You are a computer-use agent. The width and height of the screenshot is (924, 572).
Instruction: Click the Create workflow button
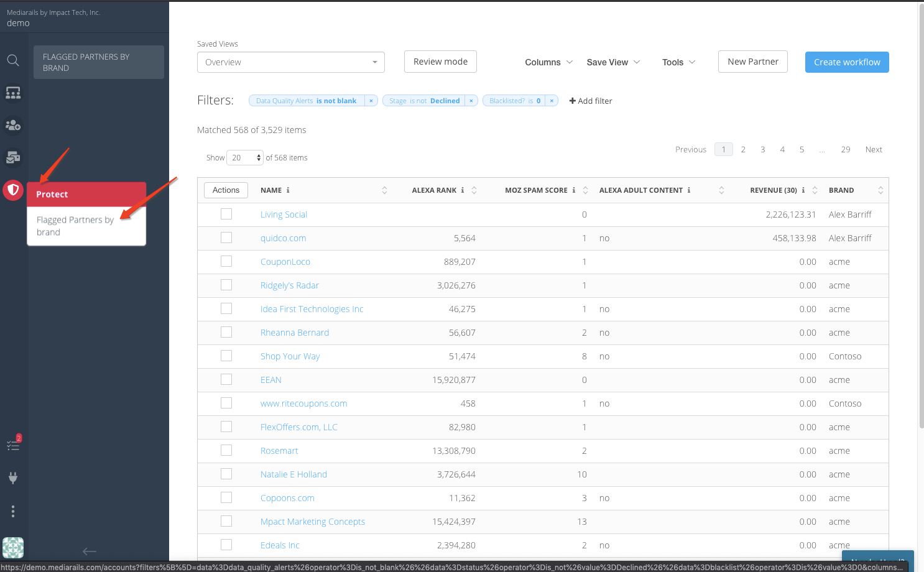pos(846,62)
